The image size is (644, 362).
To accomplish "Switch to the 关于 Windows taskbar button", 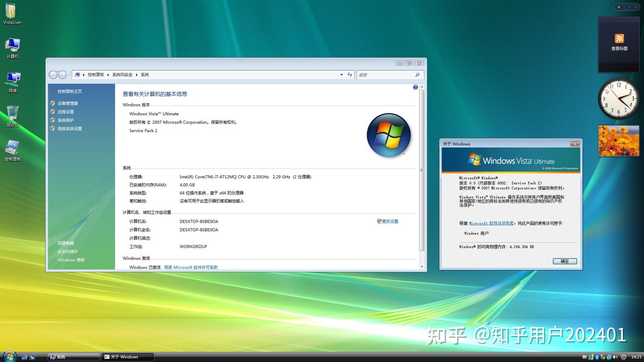I will tap(127, 357).
